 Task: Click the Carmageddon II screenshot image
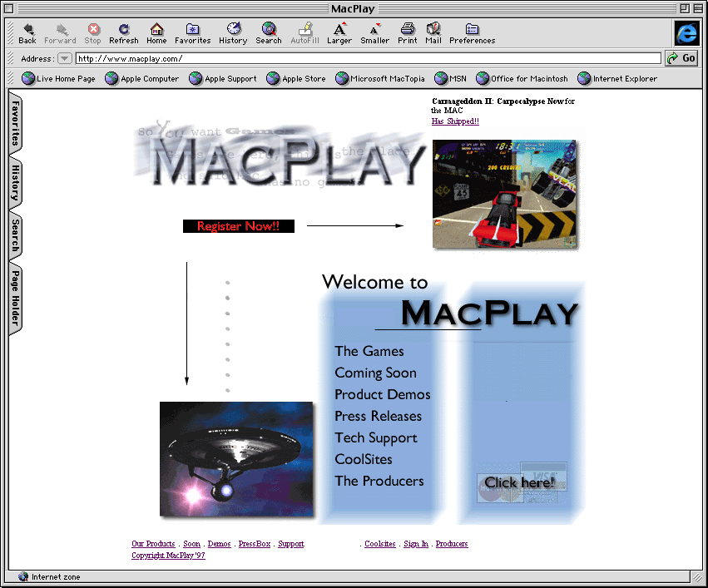pyautogui.click(x=504, y=194)
